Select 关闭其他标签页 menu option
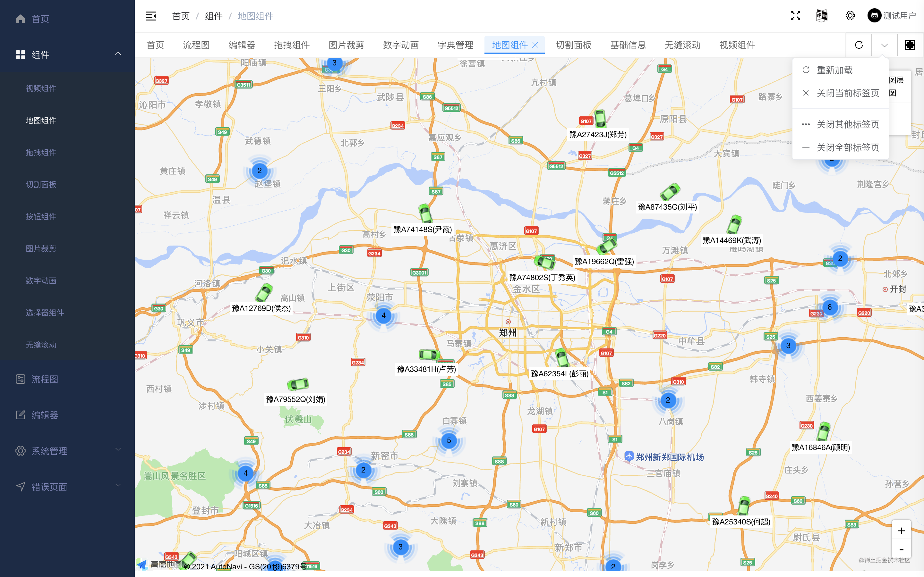Screen dimensions: 924x577 (848, 124)
